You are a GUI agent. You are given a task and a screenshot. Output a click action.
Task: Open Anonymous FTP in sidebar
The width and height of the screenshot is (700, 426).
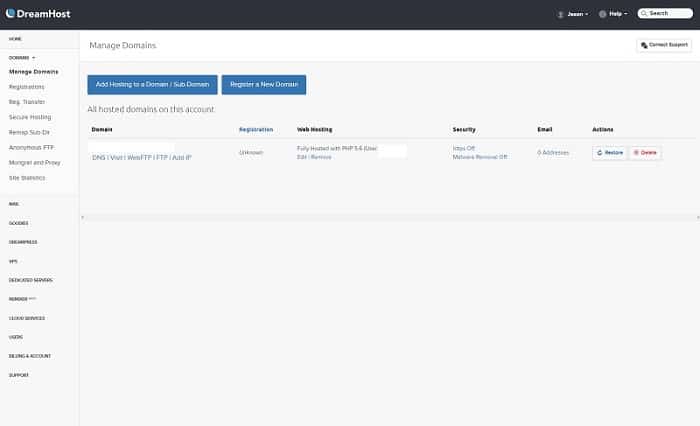tap(31, 147)
